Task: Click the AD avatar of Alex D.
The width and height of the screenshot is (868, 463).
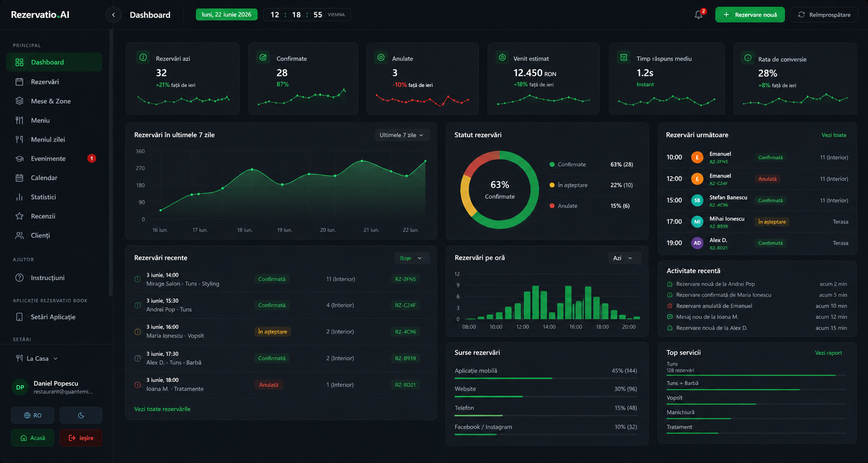Action: click(697, 243)
